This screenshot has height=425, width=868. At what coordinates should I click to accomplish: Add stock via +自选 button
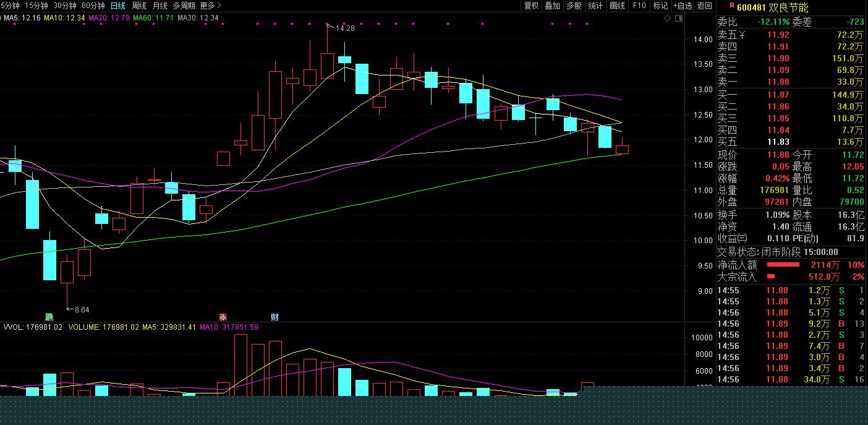coord(682,6)
